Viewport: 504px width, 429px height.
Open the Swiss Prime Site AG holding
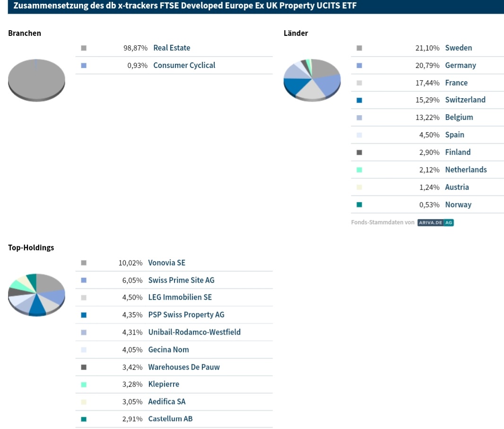coord(181,280)
